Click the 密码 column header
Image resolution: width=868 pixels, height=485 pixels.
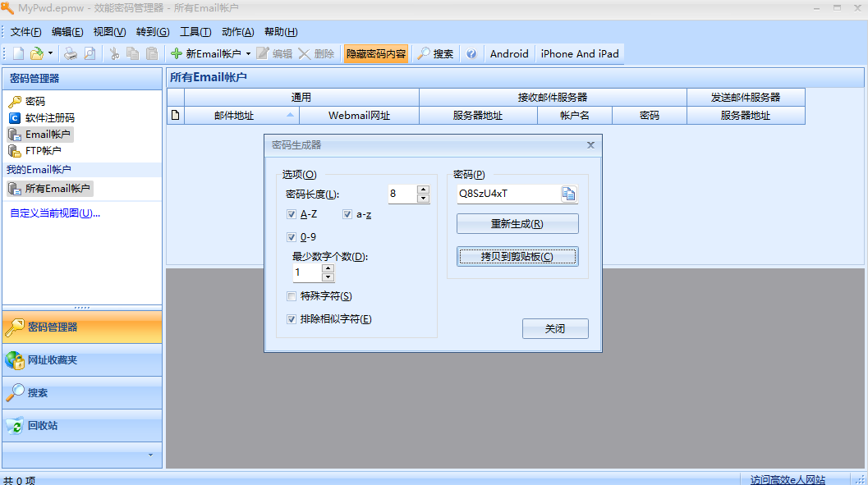click(650, 116)
